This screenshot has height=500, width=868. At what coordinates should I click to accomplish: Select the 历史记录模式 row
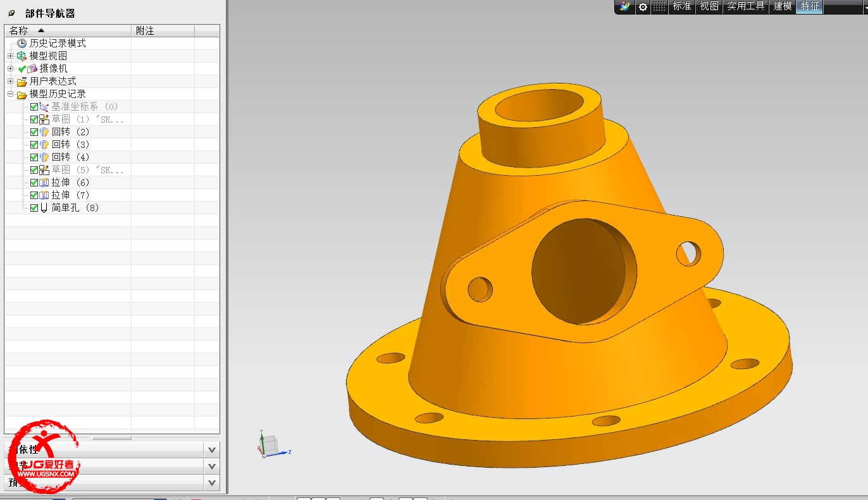point(112,43)
